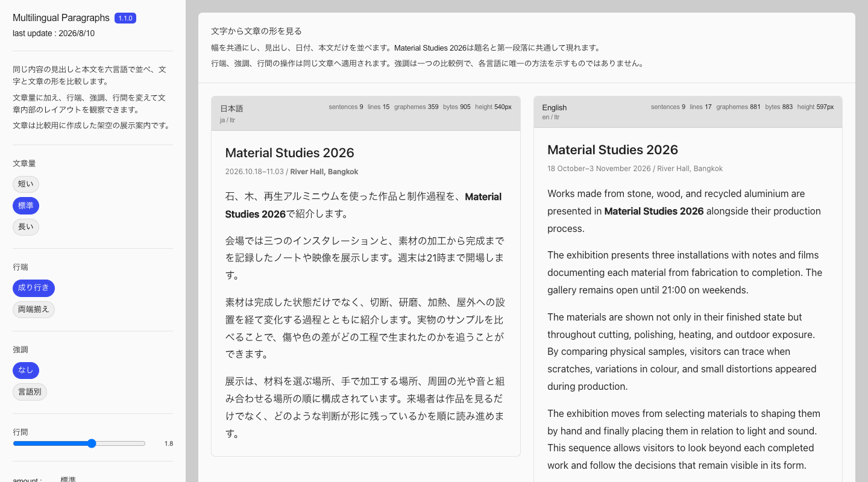
Task: Click the last update 2026/8/10 text
Action: point(54,34)
